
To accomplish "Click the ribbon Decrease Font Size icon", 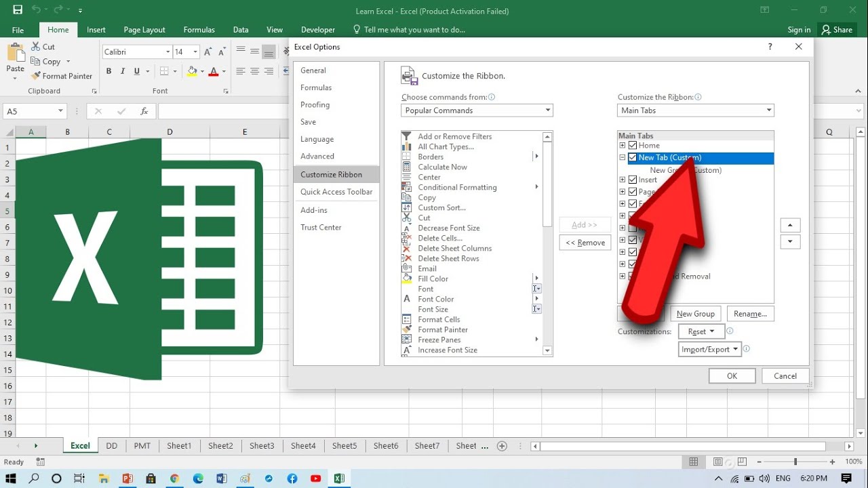I will pos(223,52).
